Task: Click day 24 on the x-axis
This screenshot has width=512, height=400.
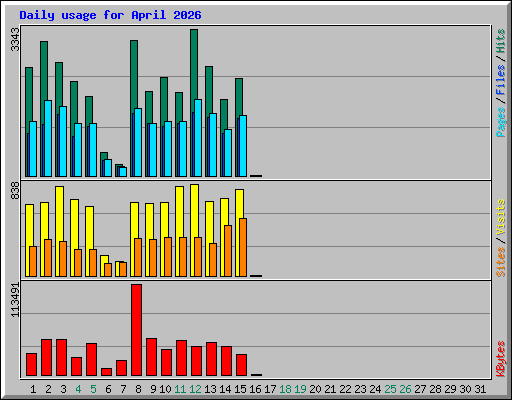Action: click(375, 389)
